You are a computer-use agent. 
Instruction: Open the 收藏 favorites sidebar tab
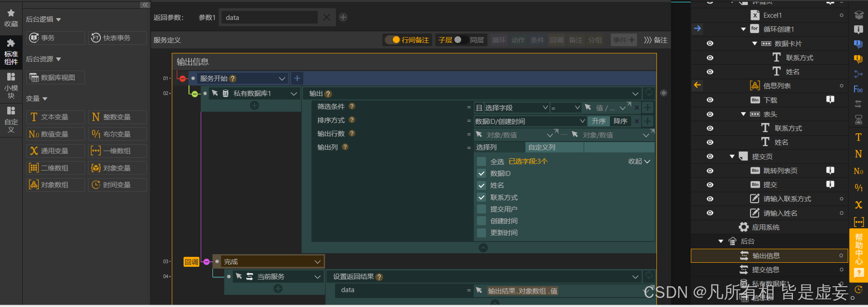click(x=11, y=18)
